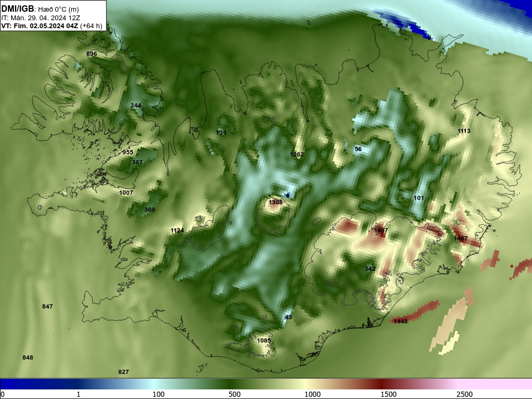
Task: Click the DMI/IGB title in the header box
Action: pos(18,9)
